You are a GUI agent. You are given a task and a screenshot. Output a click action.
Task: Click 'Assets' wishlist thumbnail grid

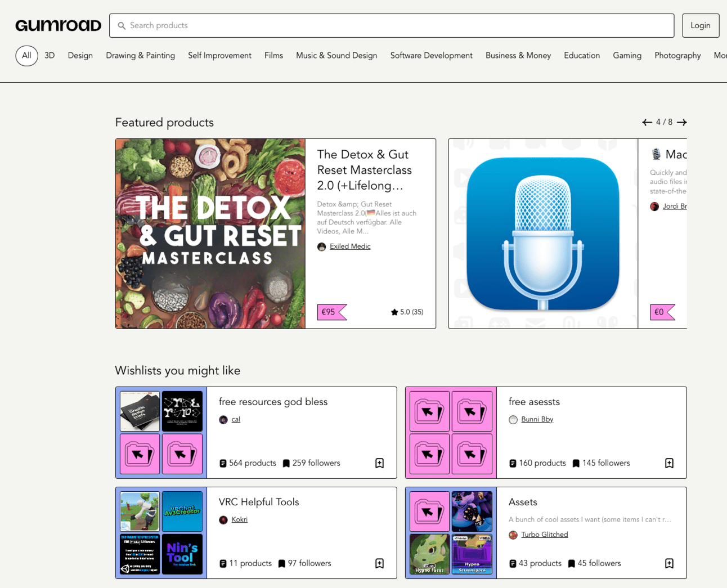coord(451,533)
